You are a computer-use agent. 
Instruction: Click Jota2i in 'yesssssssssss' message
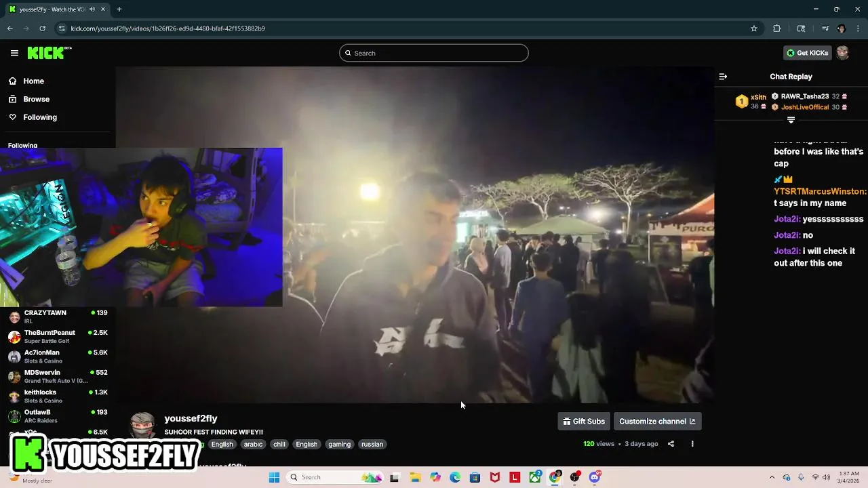(787, 220)
